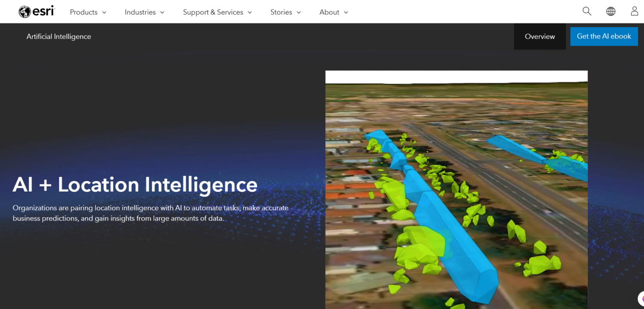Select the user profile silhouette icon

click(x=634, y=11)
